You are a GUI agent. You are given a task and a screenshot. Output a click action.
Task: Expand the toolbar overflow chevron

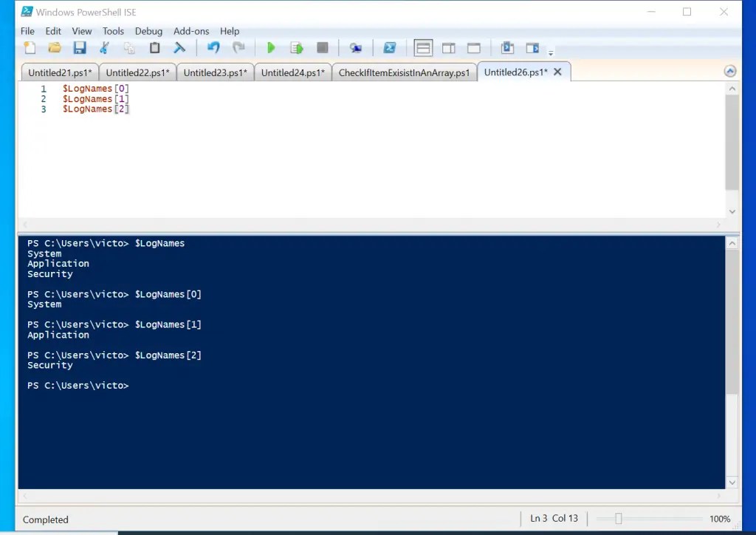pyautogui.click(x=551, y=52)
